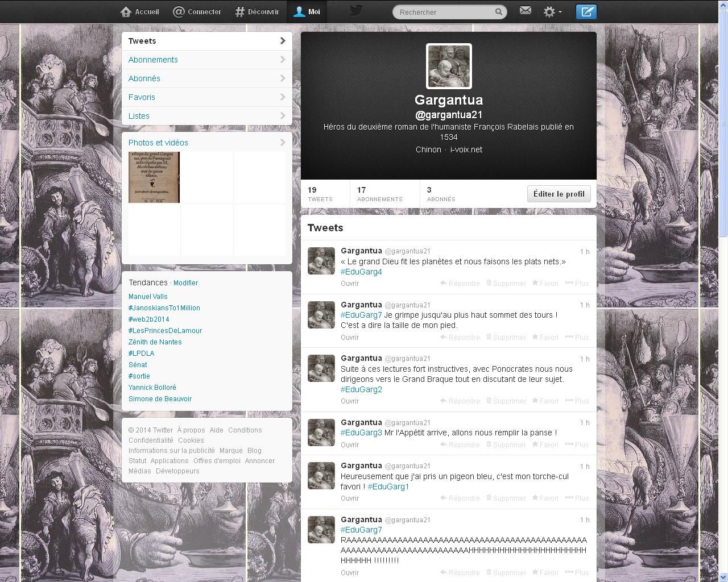Open Abonnés in sidebar
The height and width of the screenshot is (582, 728).
tap(207, 78)
